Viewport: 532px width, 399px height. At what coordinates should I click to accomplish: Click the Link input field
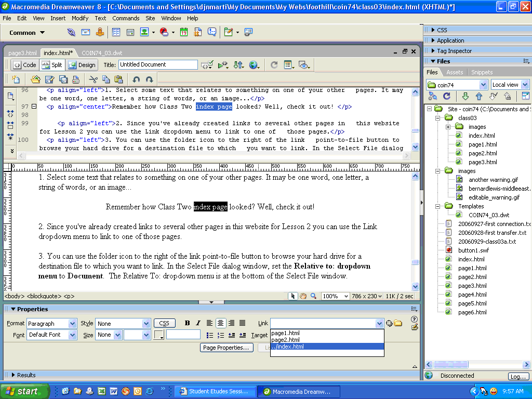click(323, 324)
